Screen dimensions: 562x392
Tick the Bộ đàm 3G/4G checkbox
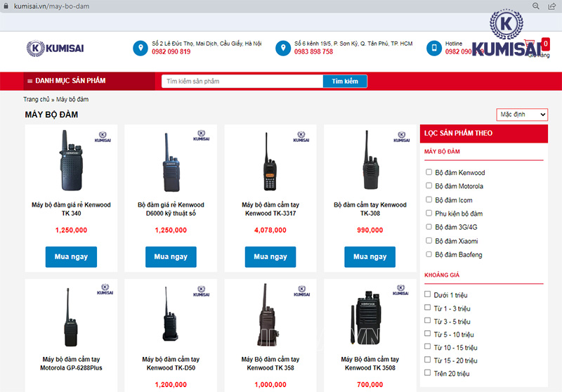tap(429, 226)
